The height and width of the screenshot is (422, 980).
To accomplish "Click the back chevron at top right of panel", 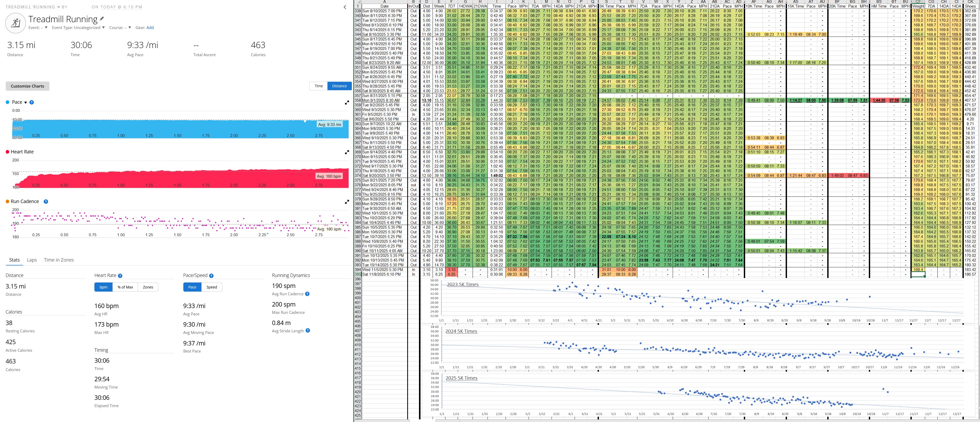I will pos(345,7).
